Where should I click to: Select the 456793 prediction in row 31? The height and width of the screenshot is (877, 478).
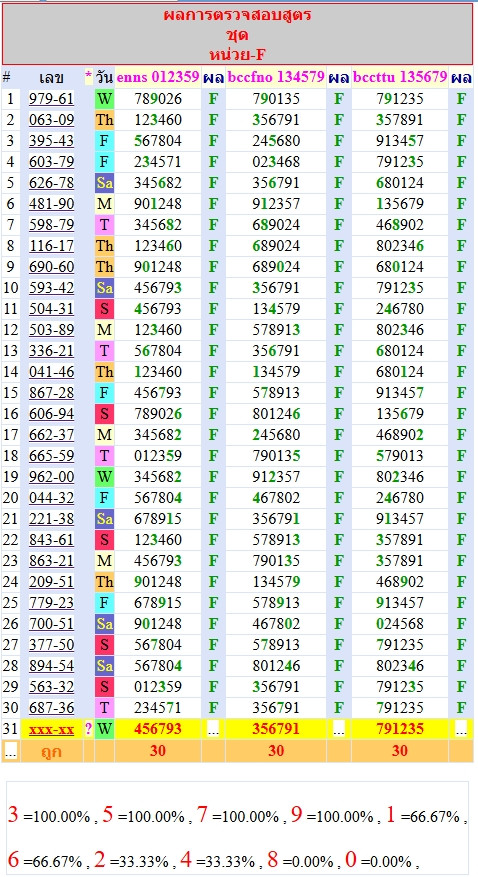[158, 729]
